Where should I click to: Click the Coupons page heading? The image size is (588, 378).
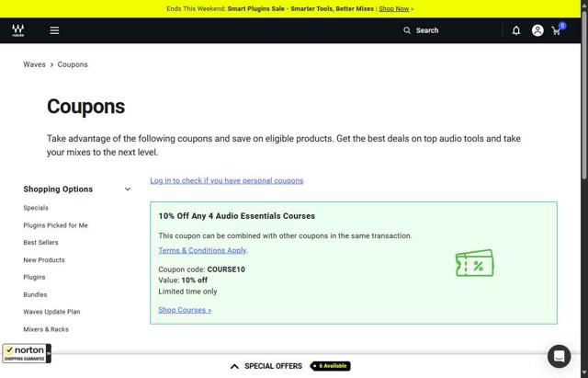85,107
